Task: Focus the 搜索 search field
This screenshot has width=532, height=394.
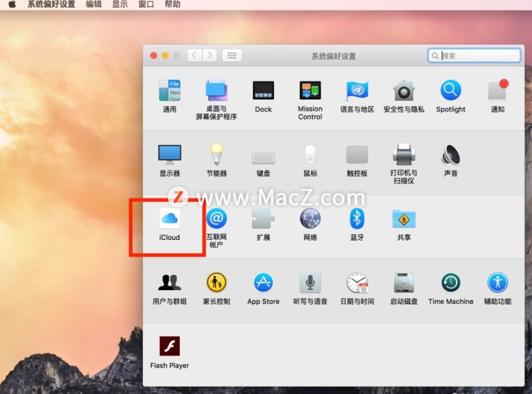Action: tap(474, 55)
